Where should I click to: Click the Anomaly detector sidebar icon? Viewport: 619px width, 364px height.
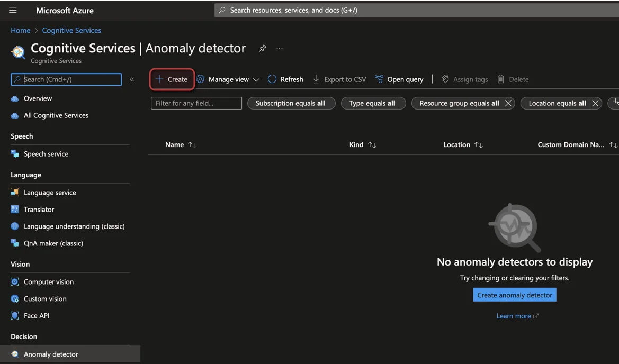coord(15,354)
